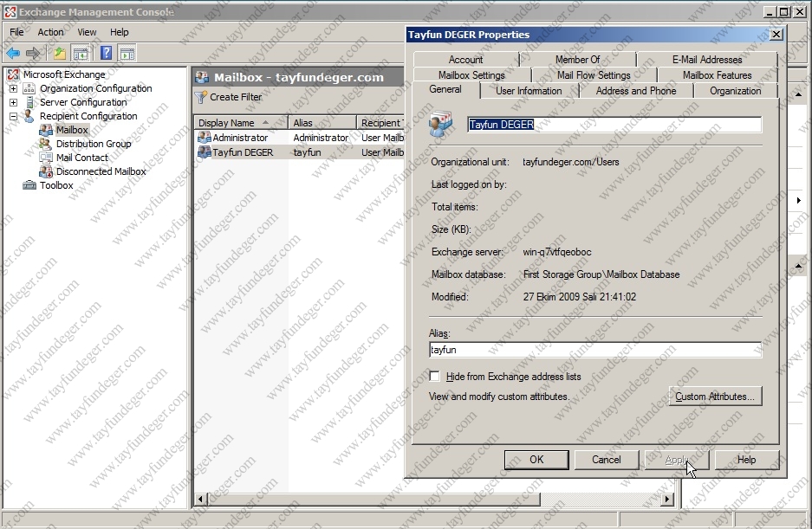
Task: Toggle the Show/Hide console tree icon
Action: point(81,53)
